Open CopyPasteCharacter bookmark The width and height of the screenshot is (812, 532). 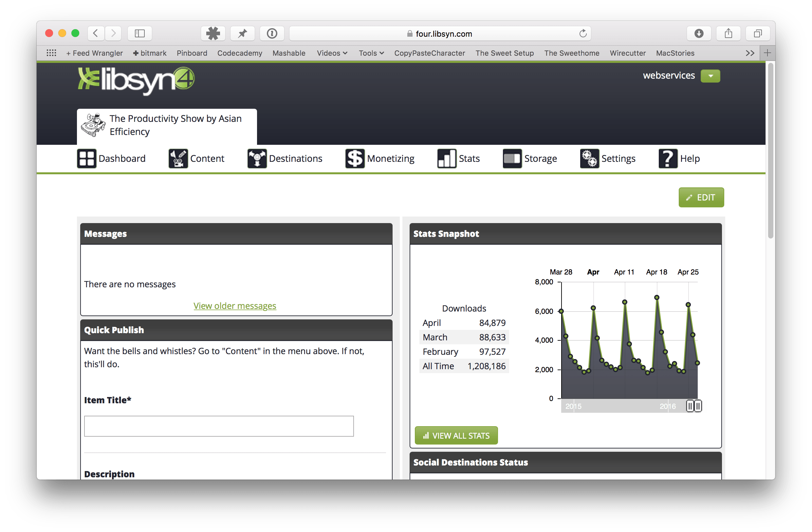tap(430, 53)
